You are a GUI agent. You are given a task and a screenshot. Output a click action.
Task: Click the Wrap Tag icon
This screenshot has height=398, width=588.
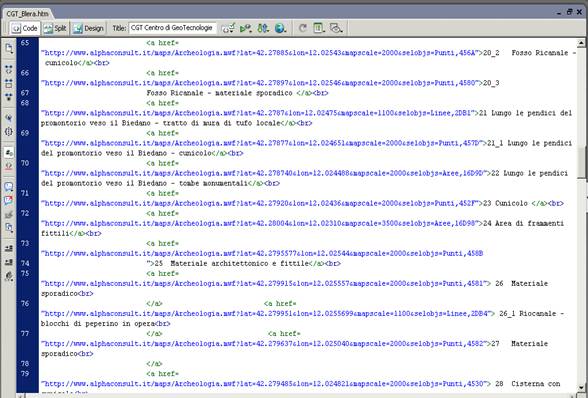[x=9, y=214]
